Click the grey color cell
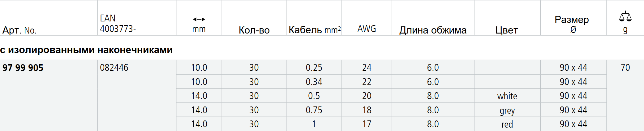Viewport: 644px width, 131px height. pyautogui.click(x=507, y=110)
